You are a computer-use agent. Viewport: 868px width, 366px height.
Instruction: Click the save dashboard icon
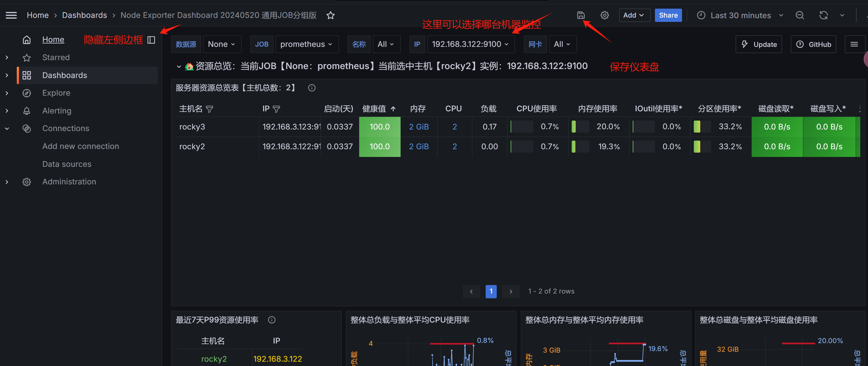pos(581,15)
